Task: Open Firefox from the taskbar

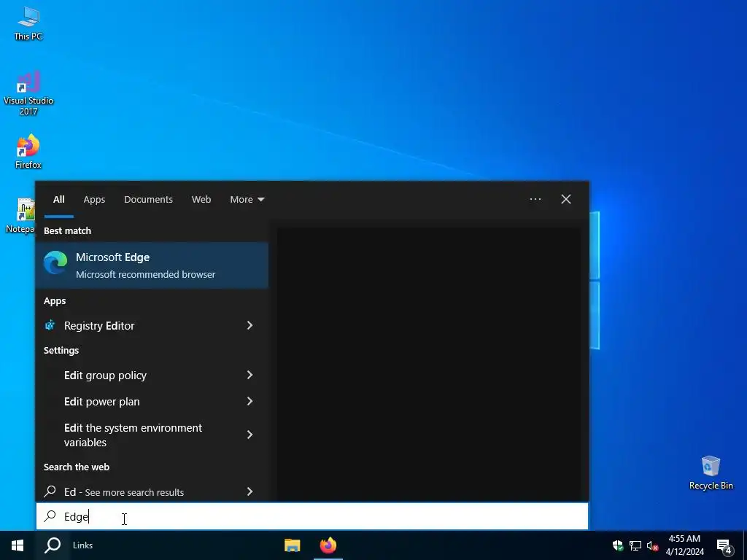Action: tap(328, 545)
